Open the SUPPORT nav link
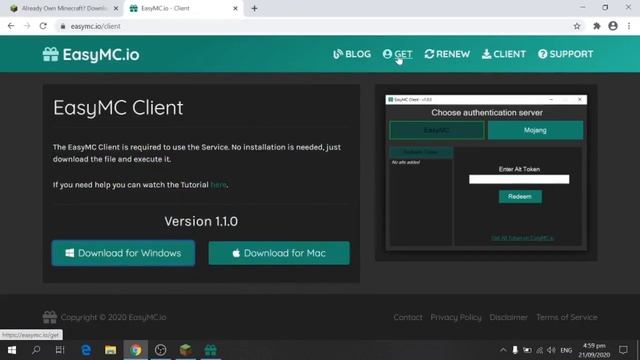The height and width of the screenshot is (360, 640). pos(565,54)
